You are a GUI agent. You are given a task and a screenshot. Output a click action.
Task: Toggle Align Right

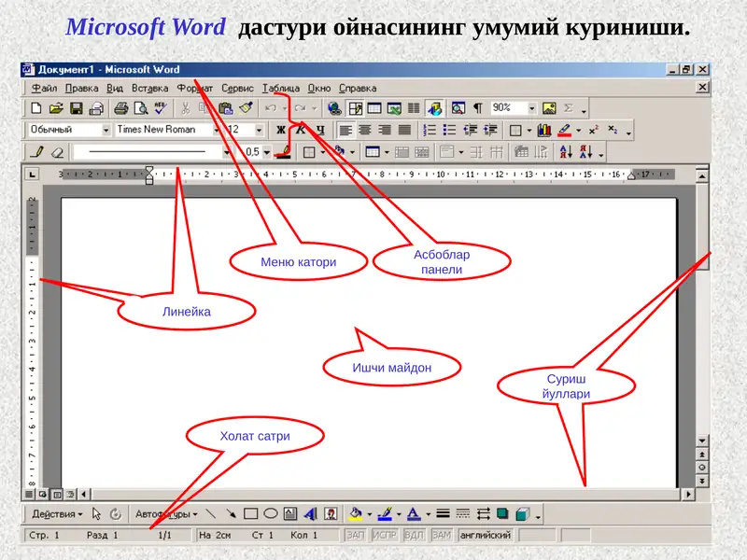(x=385, y=130)
